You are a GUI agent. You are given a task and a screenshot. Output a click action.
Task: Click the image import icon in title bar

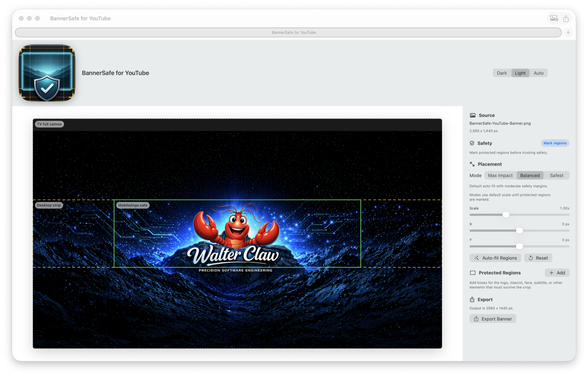(554, 18)
